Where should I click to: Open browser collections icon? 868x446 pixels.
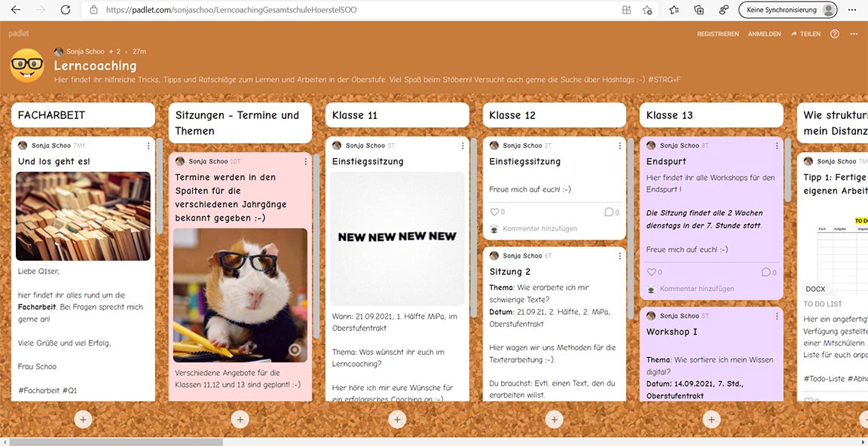pyautogui.click(x=698, y=10)
